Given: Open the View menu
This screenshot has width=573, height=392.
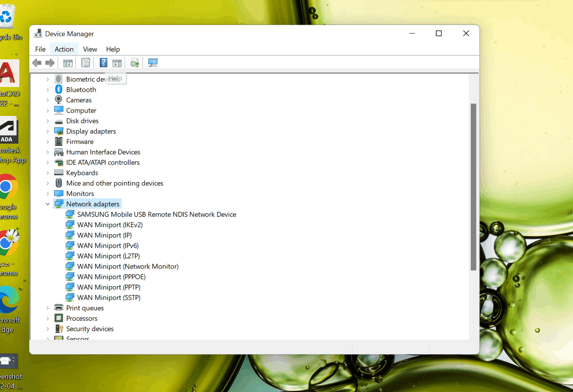Looking at the screenshot, I should 90,49.
